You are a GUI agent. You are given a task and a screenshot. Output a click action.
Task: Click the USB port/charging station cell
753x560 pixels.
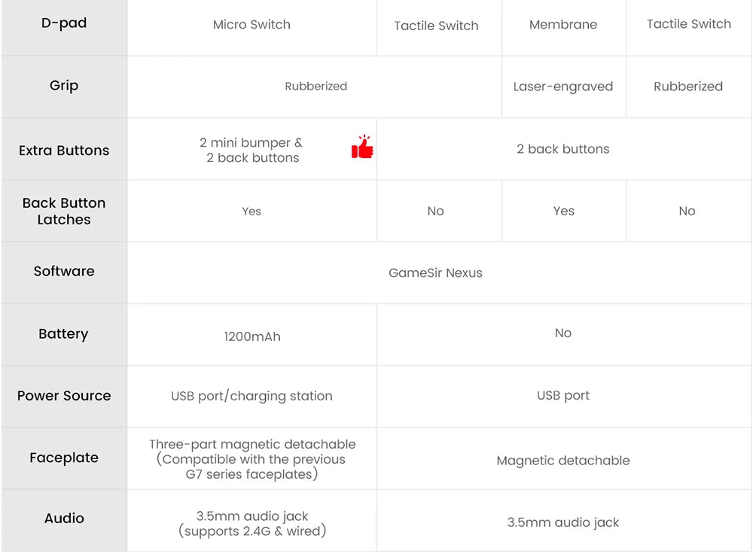(x=252, y=396)
